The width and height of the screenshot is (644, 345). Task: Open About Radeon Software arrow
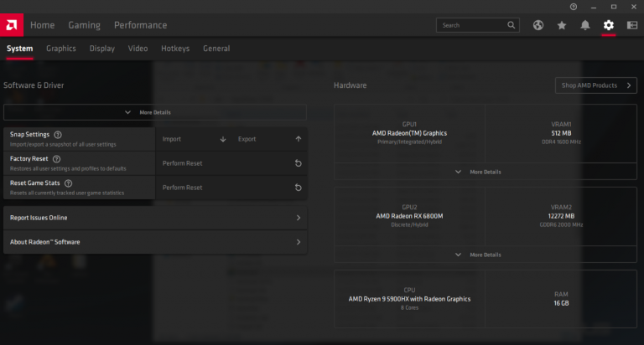pyautogui.click(x=299, y=242)
